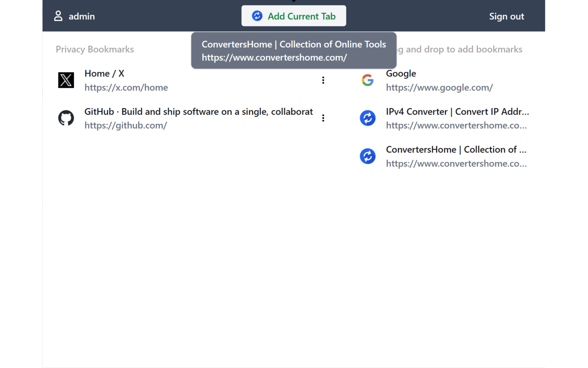The height and width of the screenshot is (368, 588).
Task: Click the Google favicon
Action: click(x=367, y=80)
